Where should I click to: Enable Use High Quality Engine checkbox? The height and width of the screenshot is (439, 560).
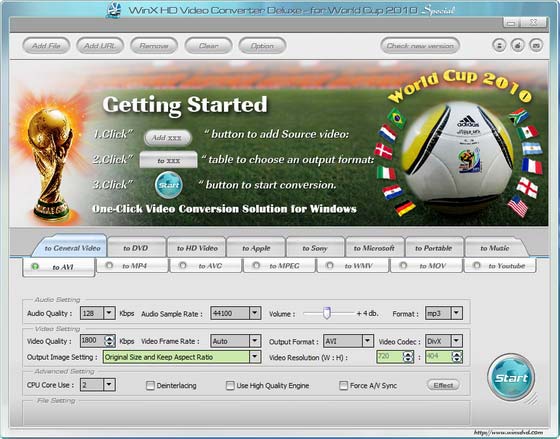[x=230, y=385]
